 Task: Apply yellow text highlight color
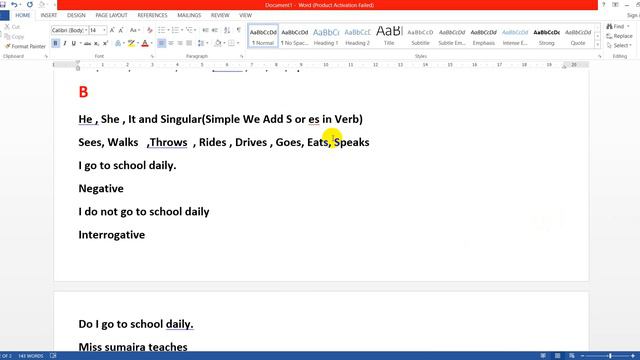(131, 43)
